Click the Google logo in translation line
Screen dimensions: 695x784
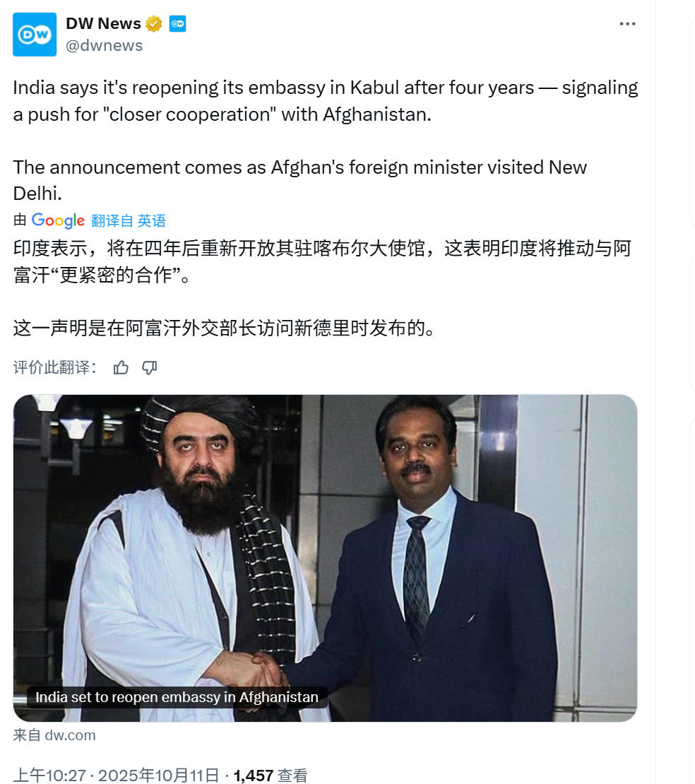pyautogui.click(x=58, y=220)
